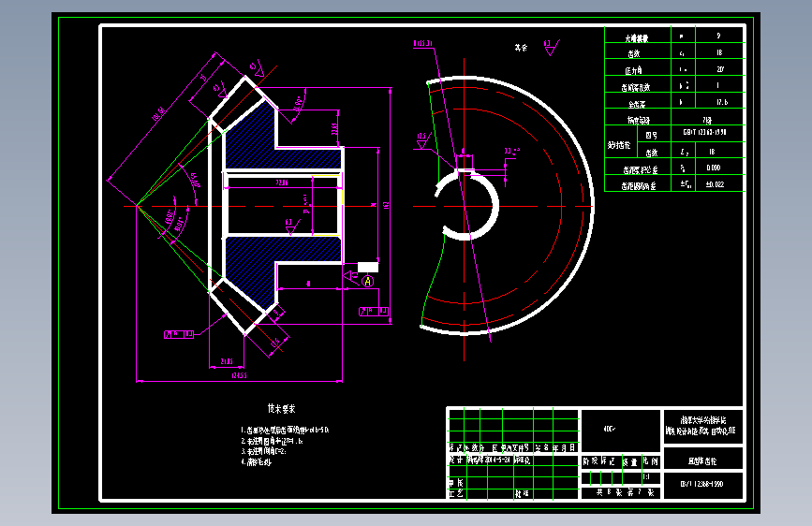
Task: Click the roughness symbol inside the bore
Action: pyautogui.click(x=291, y=226)
